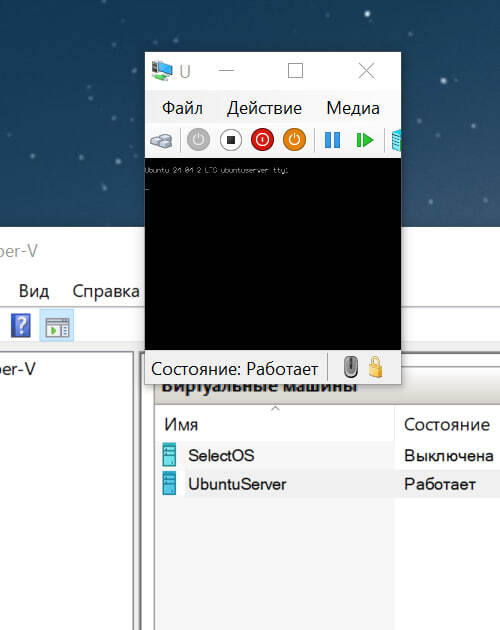Click the grayed Start power icon
Screen dimensions: 500x630
click(199, 140)
